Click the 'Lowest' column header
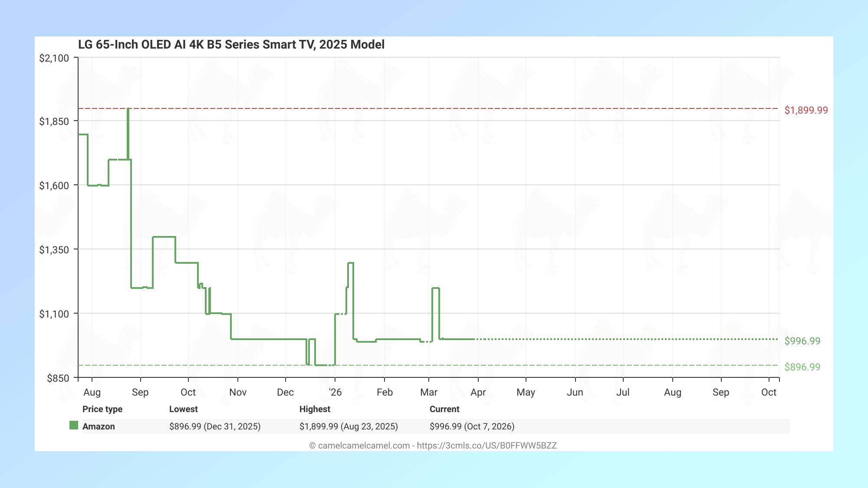868x488 pixels. point(184,409)
